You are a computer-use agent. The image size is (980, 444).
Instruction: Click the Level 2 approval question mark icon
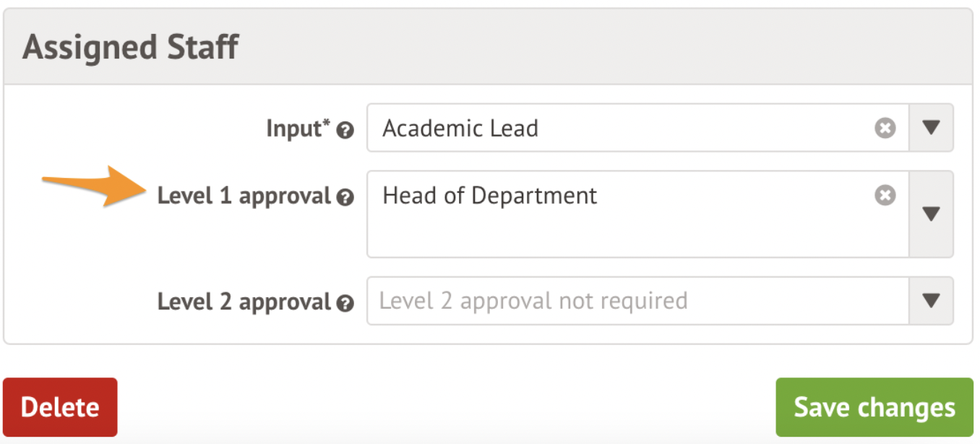pyautogui.click(x=345, y=303)
